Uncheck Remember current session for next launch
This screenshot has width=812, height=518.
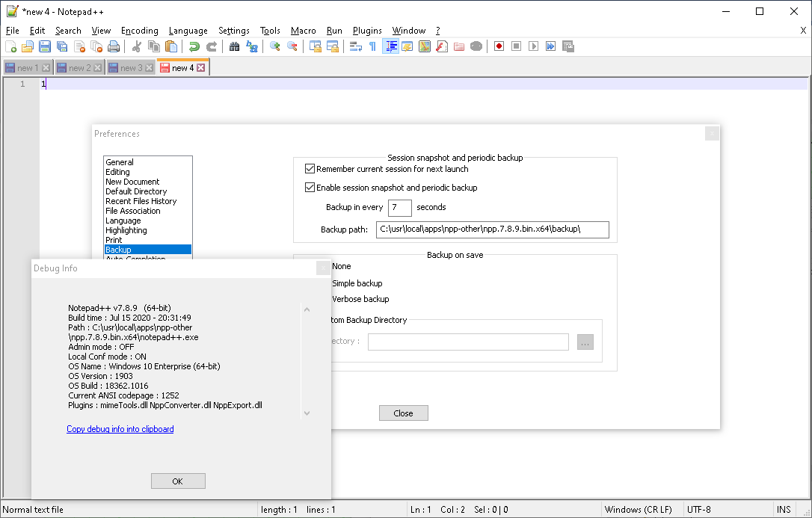pos(310,169)
